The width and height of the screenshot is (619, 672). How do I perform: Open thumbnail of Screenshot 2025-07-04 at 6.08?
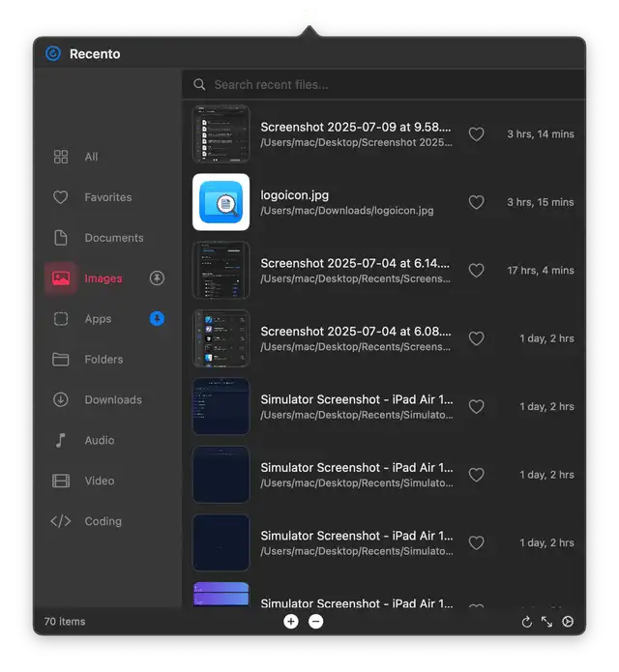[x=221, y=338]
